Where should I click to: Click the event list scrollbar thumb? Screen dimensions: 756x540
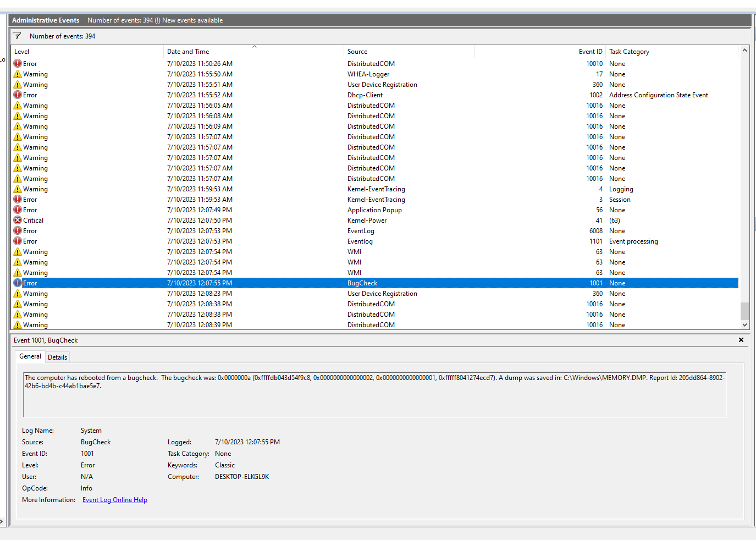tap(744, 311)
